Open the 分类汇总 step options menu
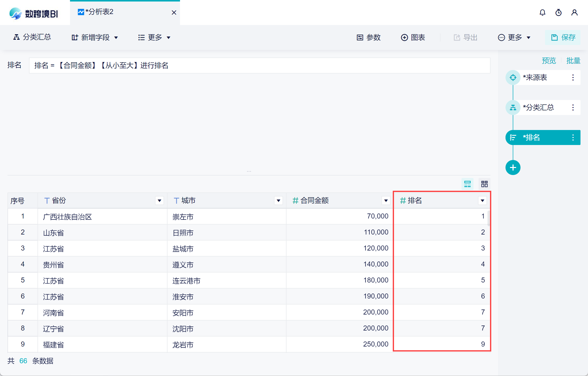The height and width of the screenshot is (376, 588). 573,107
